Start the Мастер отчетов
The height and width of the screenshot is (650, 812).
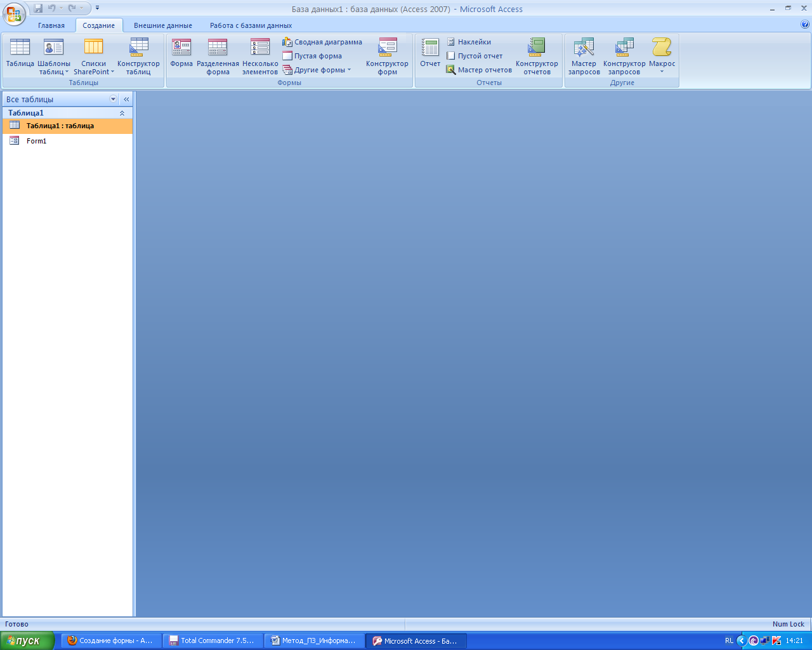click(x=479, y=70)
